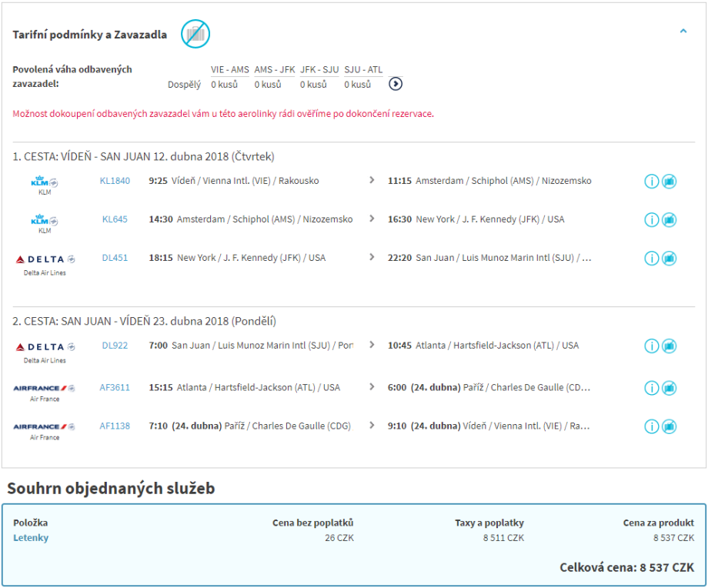Click map icon for flight AF1138

tap(669, 426)
